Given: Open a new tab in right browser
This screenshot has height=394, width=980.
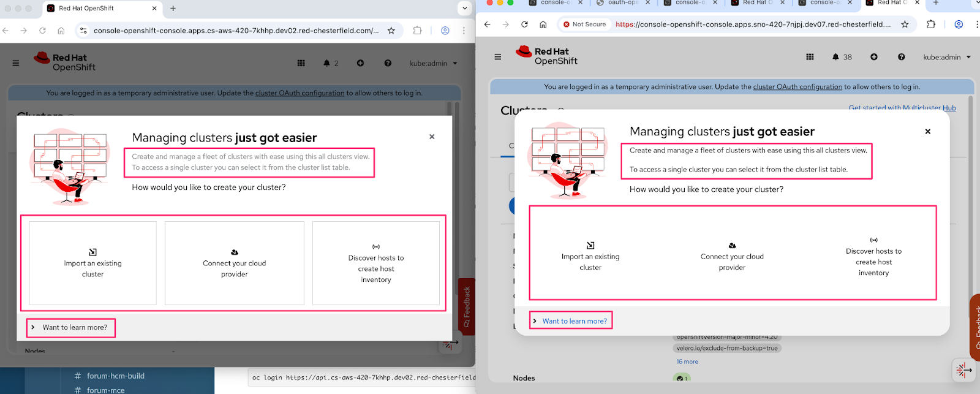Looking at the screenshot, I should point(935,2).
